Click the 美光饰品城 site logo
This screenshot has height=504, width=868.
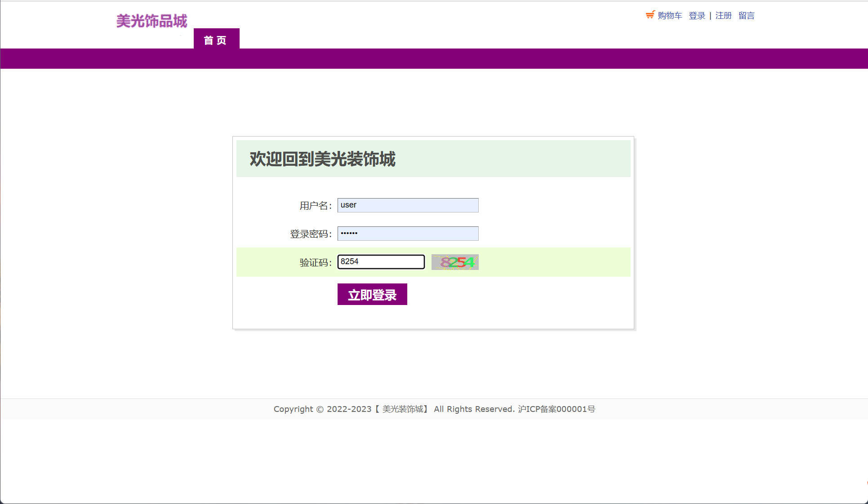coord(151,20)
